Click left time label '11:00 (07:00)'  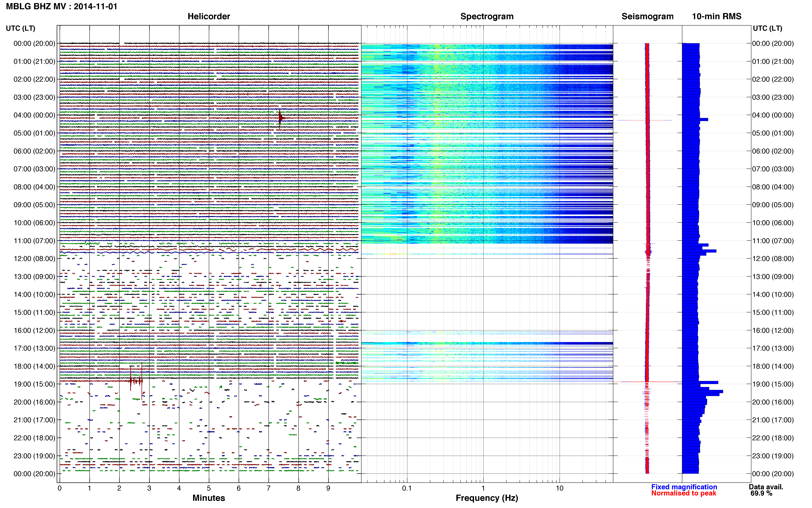pos(34,241)
